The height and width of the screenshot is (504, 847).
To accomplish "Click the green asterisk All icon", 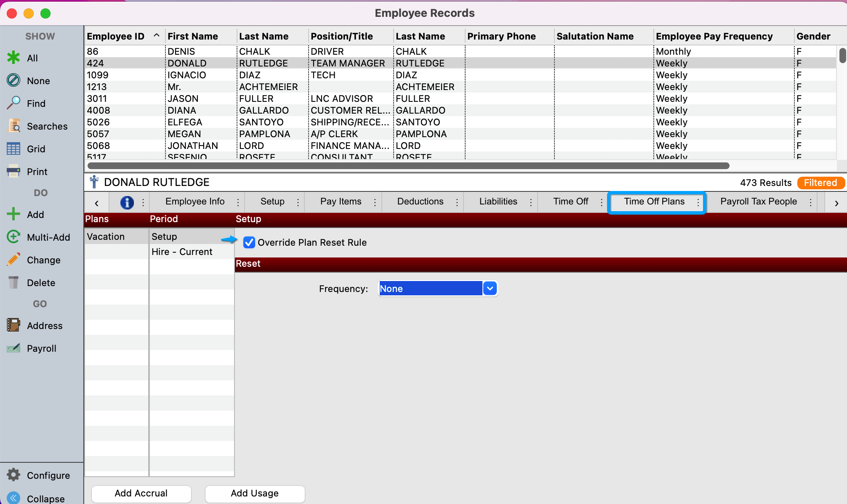I will click(x=13, y=58).
